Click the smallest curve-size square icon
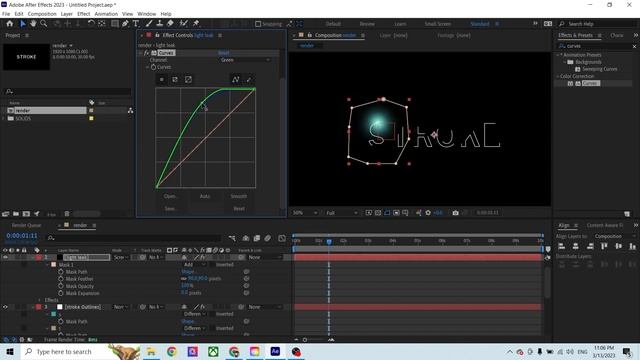 tap(162, 80)
